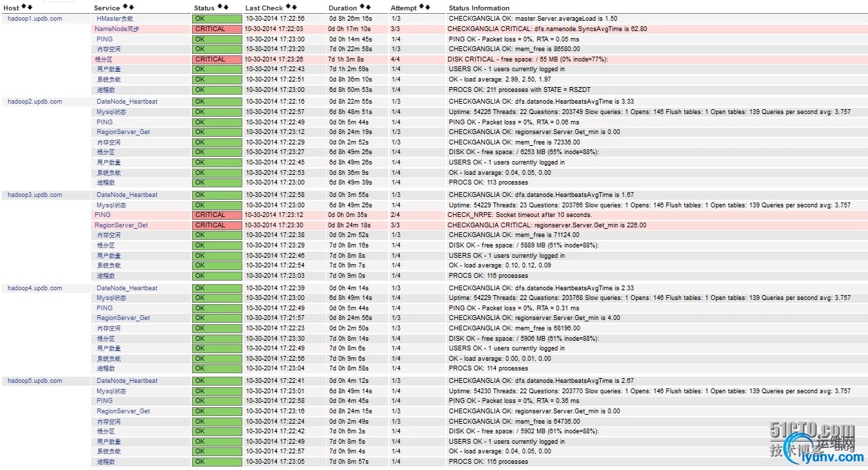Image resolution: width=868 pixels, height=470 pixels.
Task: Sort the Host column ascending with the up arrow
Action: (24, 7)
